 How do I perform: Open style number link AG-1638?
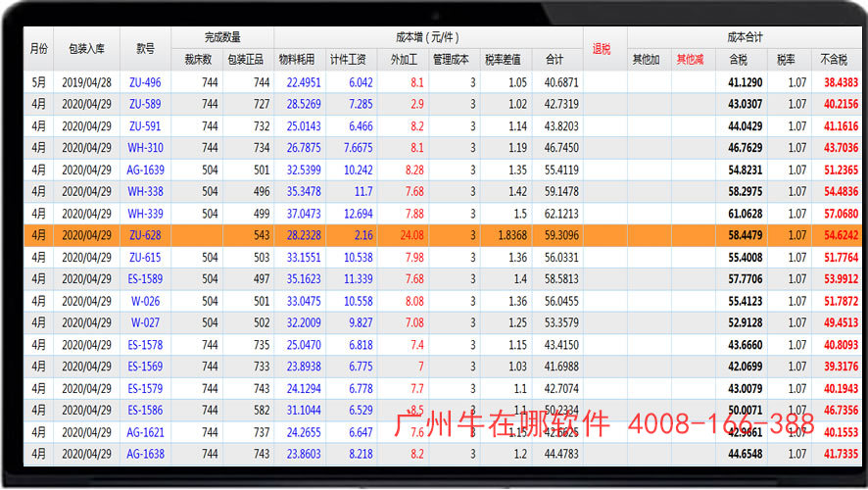point(146,454)
